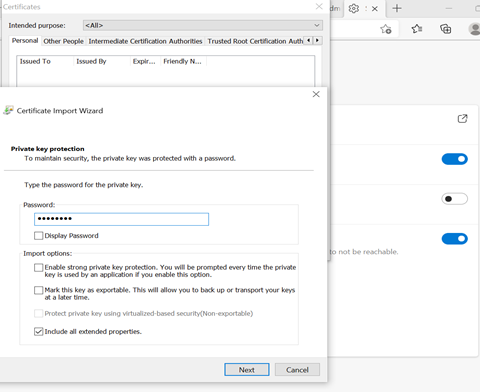Close the Certificates window
The height and width of the screenshot is (392, 480).
[x=319, y=7]
